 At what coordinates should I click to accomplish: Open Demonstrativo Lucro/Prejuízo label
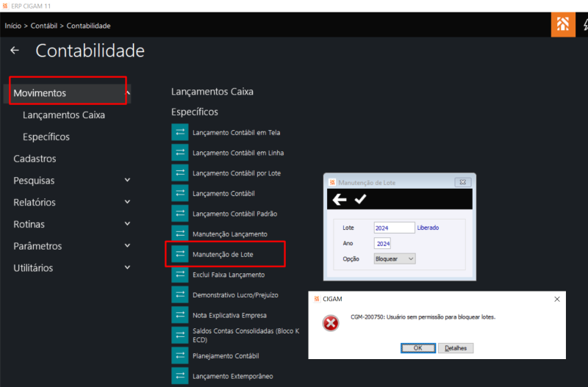[235, 294]
